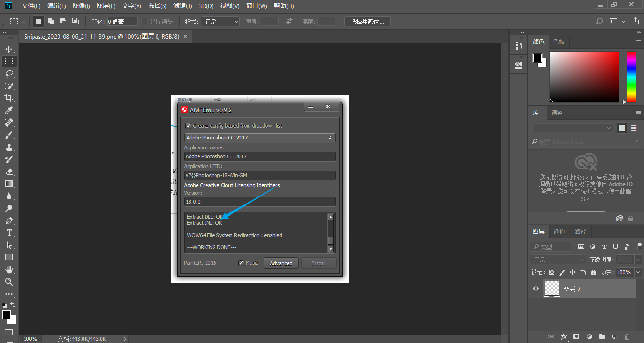Open the 图像(I) menu
Image resolution: width=644 pixels, height=343 pixels.
pyautogui.click(x=81, y=6)
